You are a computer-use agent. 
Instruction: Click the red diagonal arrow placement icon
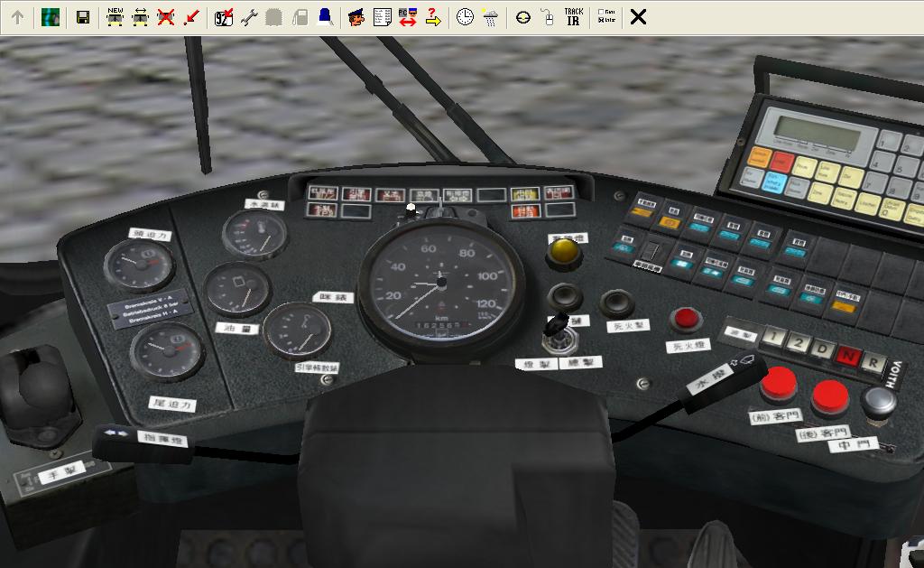coord(191,17)
